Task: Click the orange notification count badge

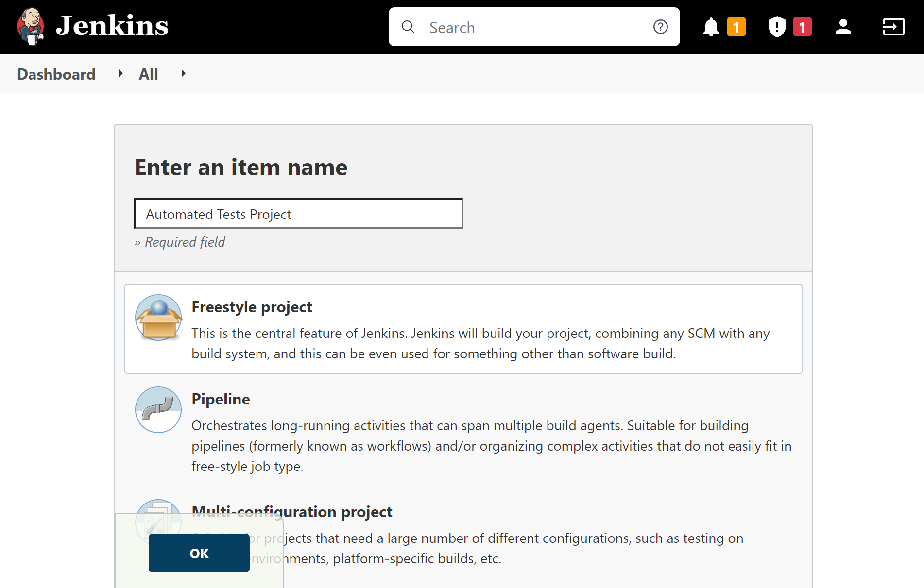Action: tap(736, 27)
